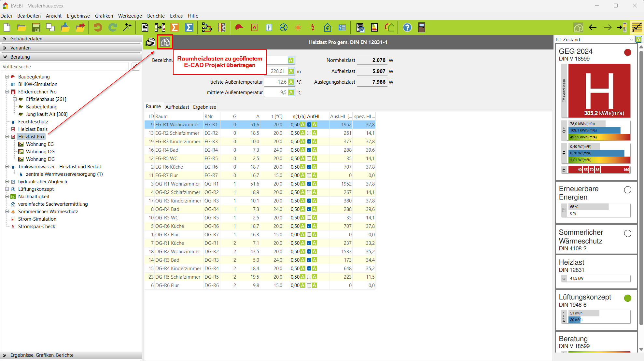Image resolution: width=644 pixels, height=361 pixels.
Task: Click the magic wand tool icon
Action: (128, 27)
